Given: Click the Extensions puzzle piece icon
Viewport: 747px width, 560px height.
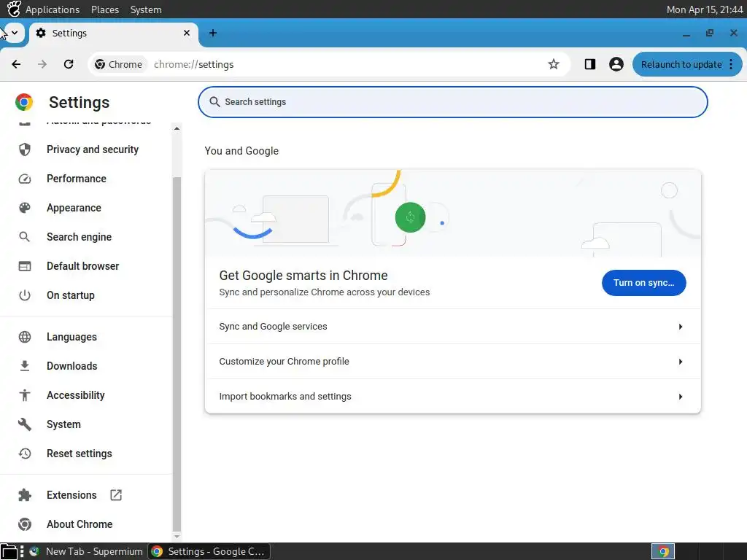Looking at the screenshot, I should pyautogui.click(x=25, y=495).
